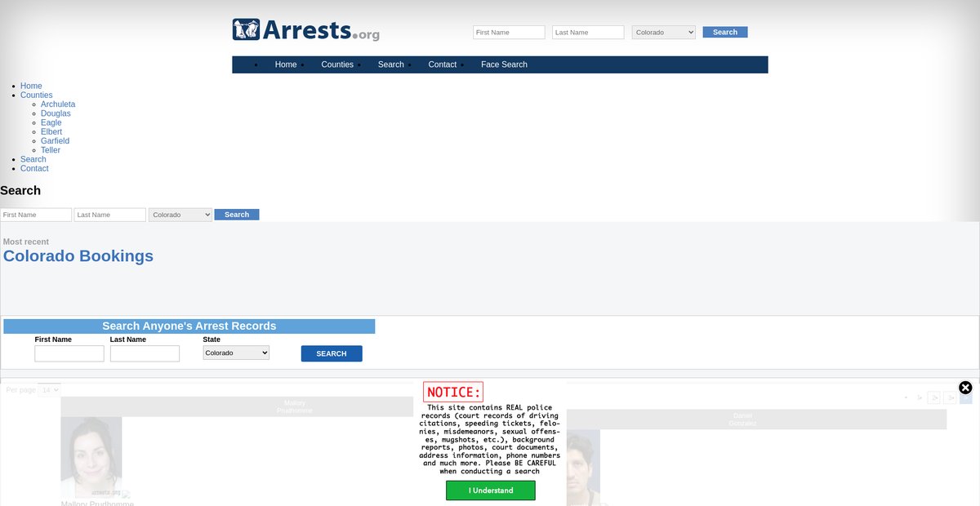
Task: Click the Most recent label
Action: tap(26, 242)
